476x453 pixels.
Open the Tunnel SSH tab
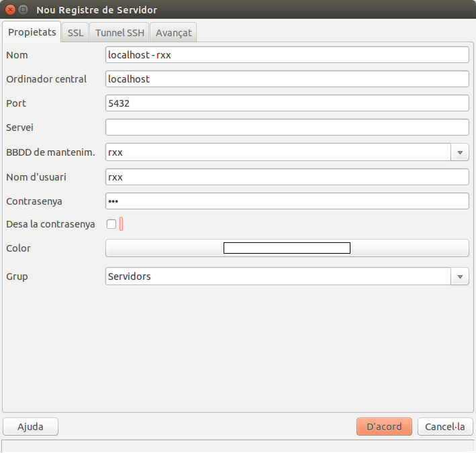(120, 32)
